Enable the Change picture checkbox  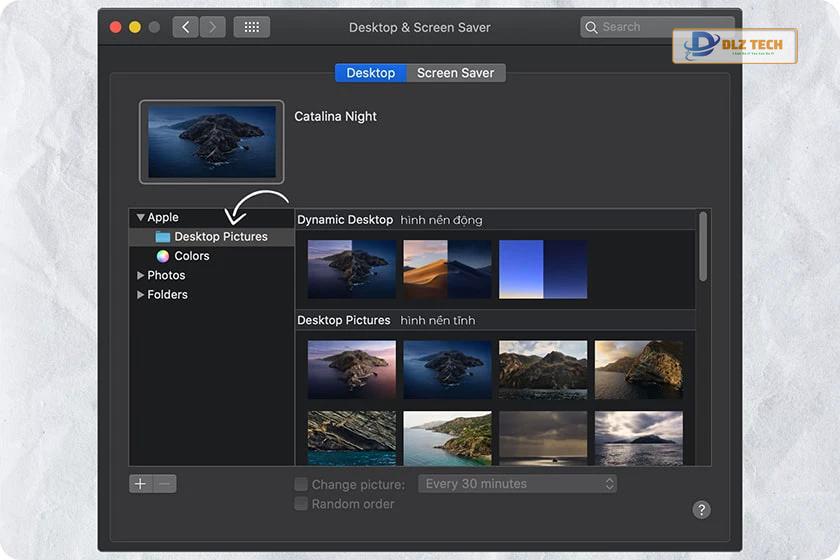[301, 484]
